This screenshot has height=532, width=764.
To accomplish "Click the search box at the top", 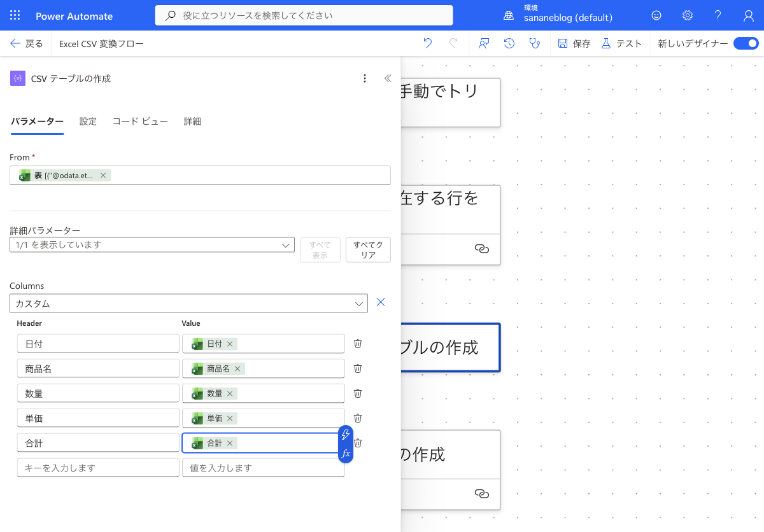I will (304, 15).
